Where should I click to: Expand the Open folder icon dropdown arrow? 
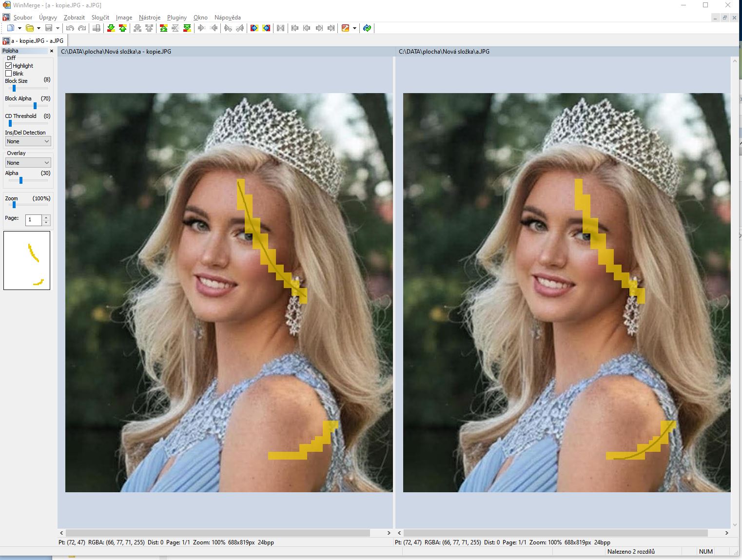point(39,28)
